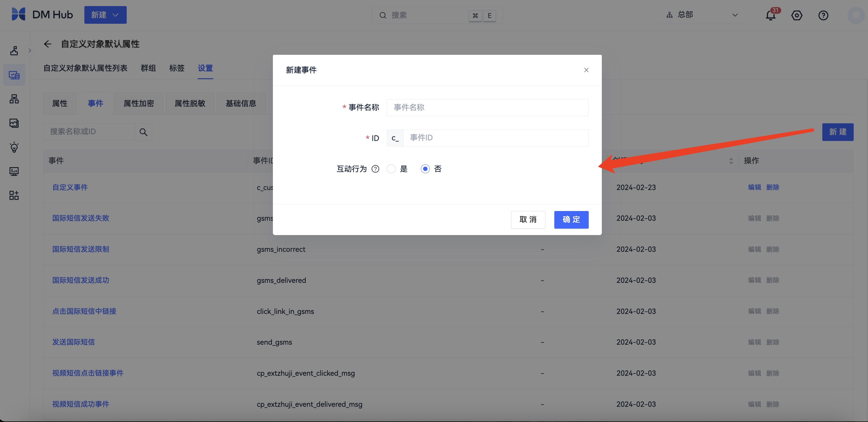Image resolution: width=868 pixels, height=422 pixels.
Task: Select the 基础信息 sub-tab
Action: (x=241, y=104)
